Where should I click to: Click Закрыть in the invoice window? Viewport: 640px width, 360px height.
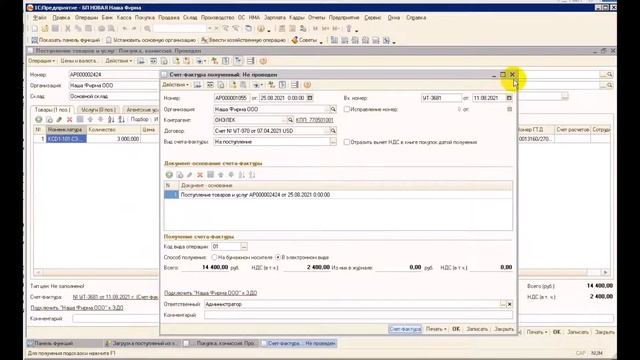click(504, 329)
